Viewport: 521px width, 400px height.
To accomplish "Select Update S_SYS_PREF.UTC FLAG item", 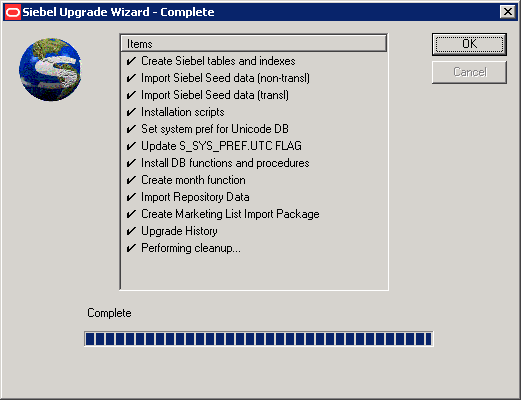I will [x=221, y=146].
